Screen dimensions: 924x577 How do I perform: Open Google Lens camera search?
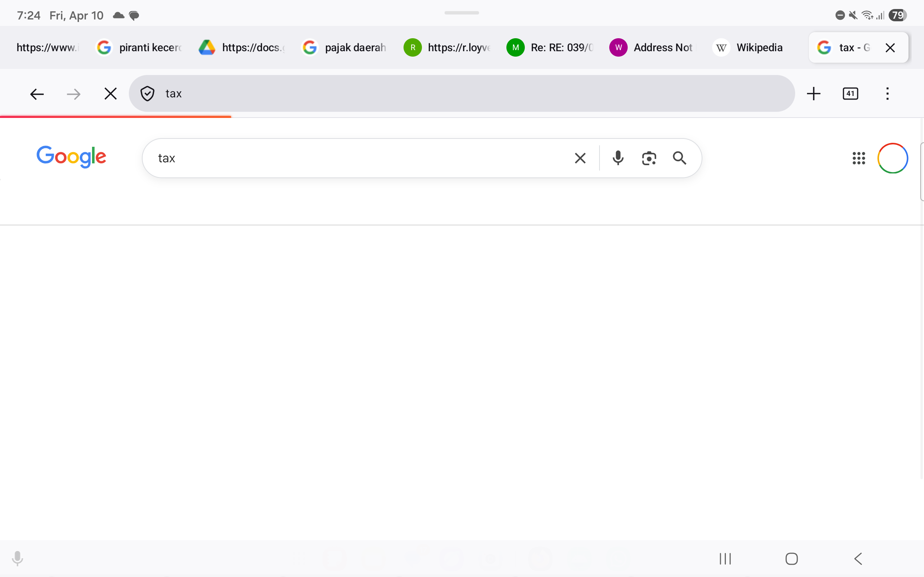tap(649, 158)
